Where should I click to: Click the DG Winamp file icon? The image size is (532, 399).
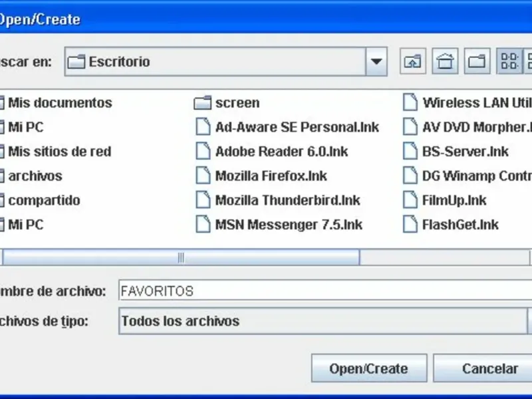(x=410, y=176)
